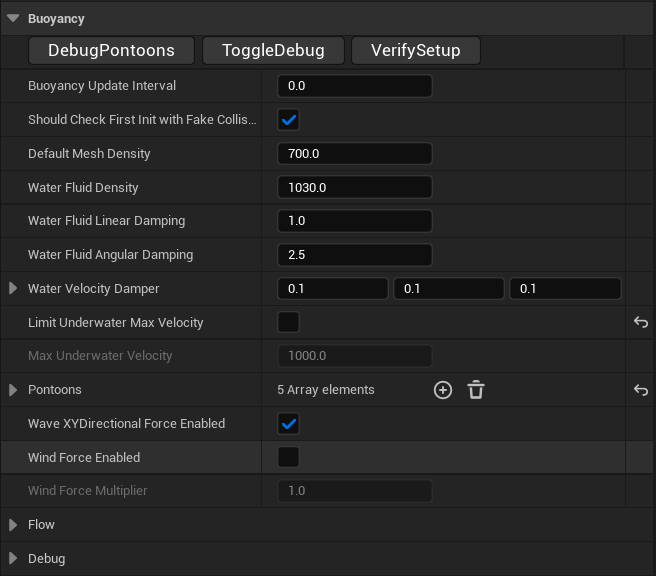Viewport: 656px width, 576px height.
Task: Edit Water Fluid Linear Damping value
Action: tap(355, 221)
